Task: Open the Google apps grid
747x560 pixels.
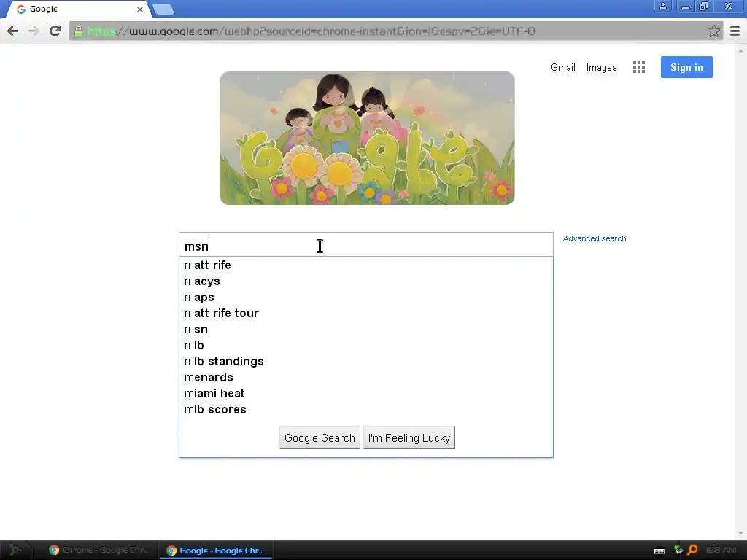Action: tap(639, 67)
